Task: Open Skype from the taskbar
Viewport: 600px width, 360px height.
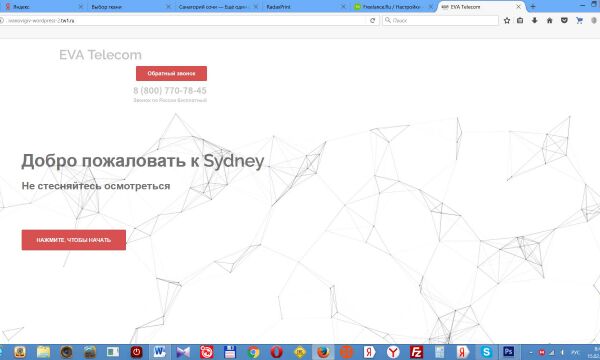Action: tap(486, 352)
